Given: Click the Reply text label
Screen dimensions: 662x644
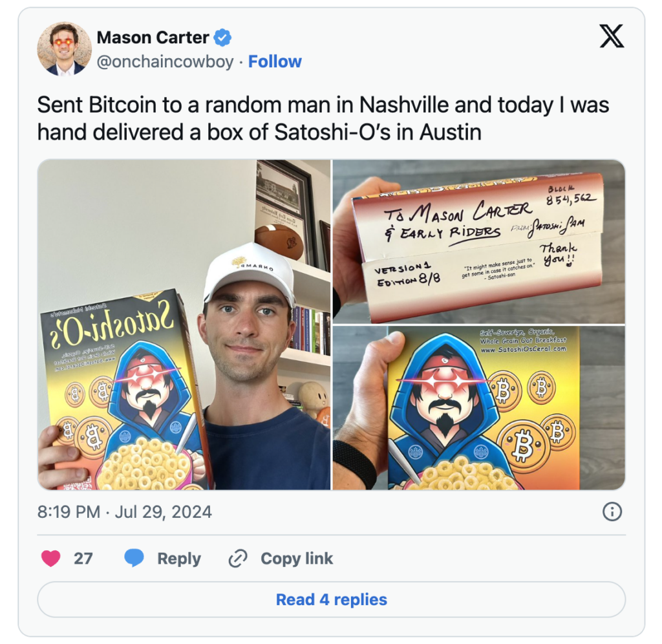Looking at the screenshot, I should click(179, 558).
